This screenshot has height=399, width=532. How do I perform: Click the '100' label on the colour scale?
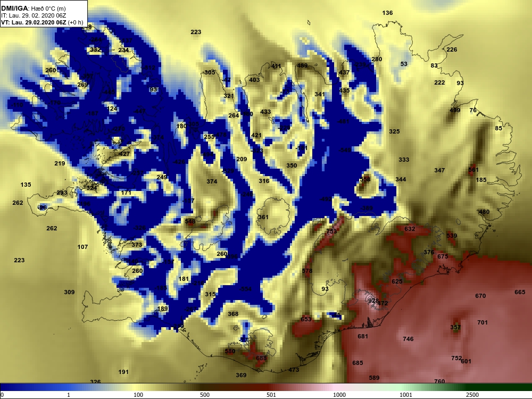pyautogui.click(x=138, y=395)
